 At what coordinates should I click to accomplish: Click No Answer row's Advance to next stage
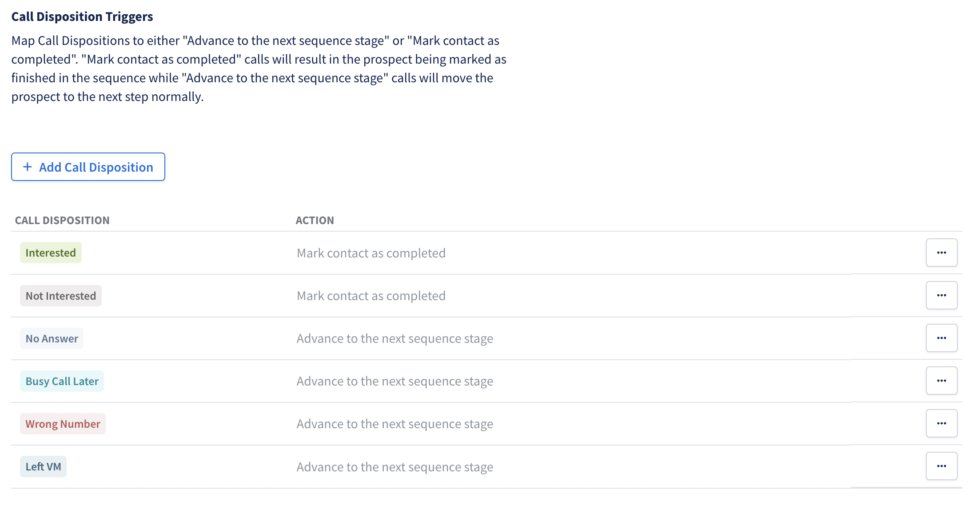point(395,338)
